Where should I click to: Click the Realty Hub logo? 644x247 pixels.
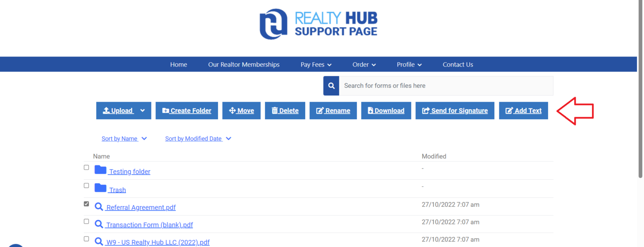pyautogui.click(x=318, y=24)
